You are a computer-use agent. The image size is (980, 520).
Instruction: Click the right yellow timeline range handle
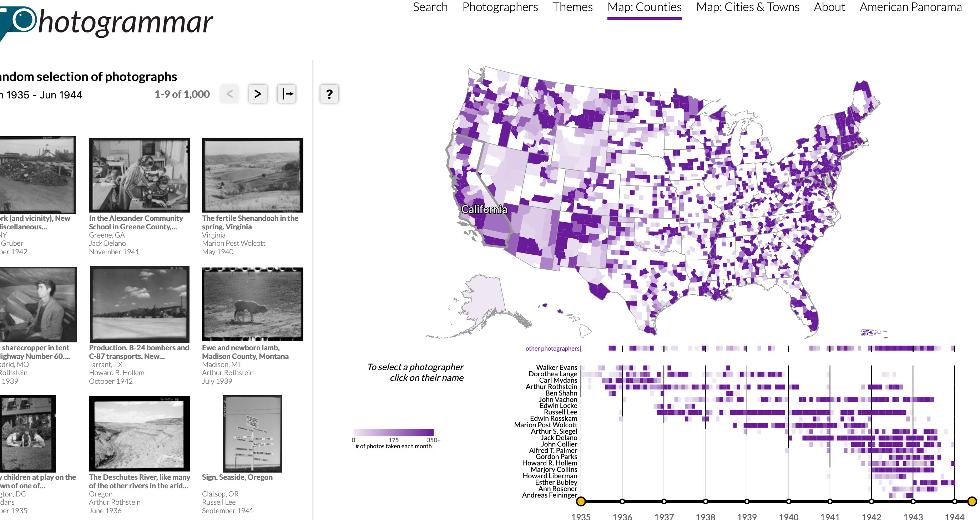point(972,501)
